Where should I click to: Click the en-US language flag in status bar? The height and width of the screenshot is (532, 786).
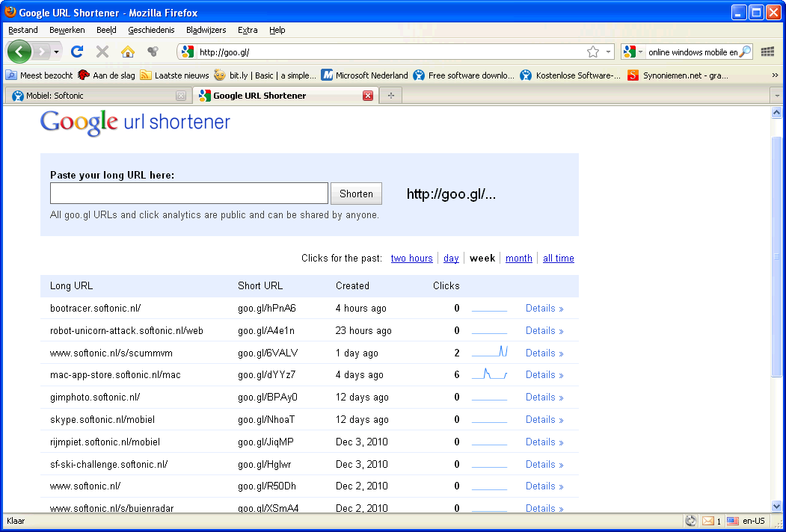(x=733, y=521)
